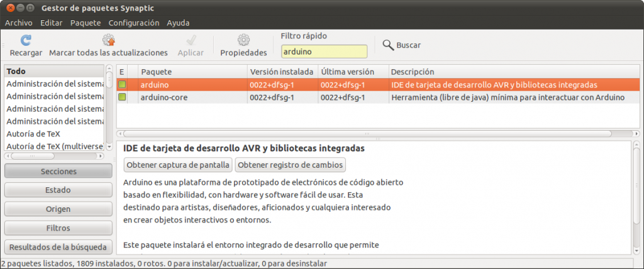Open the Configuración menu
The image size is (644, 269).
tap(134, 23)
